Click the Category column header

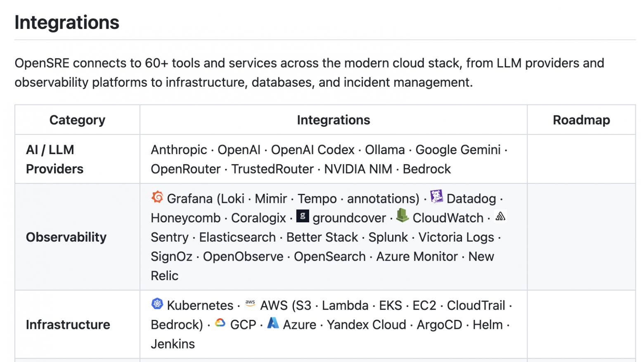pos(77,120)
